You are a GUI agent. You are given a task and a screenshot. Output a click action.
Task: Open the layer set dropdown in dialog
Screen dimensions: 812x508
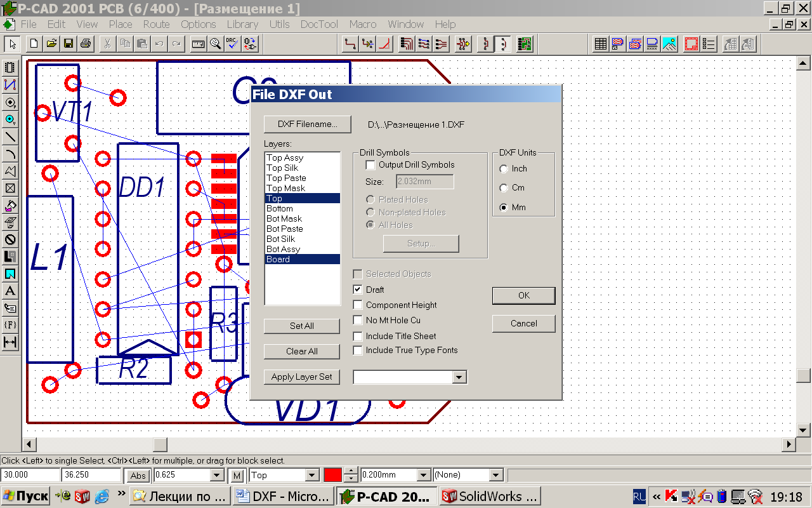click(x=460, y=377)
